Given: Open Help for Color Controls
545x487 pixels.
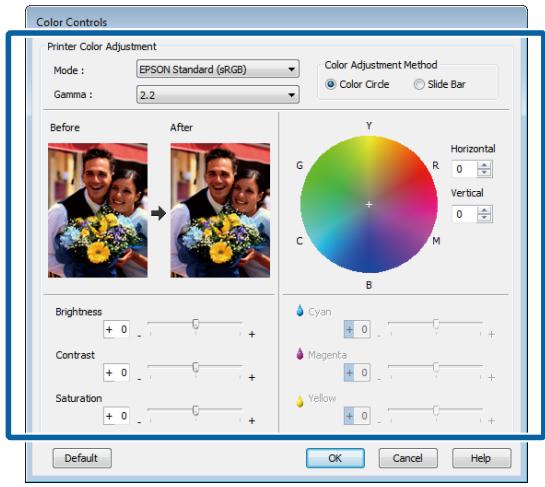Looking at the screenshot, I should coord(481,458).
